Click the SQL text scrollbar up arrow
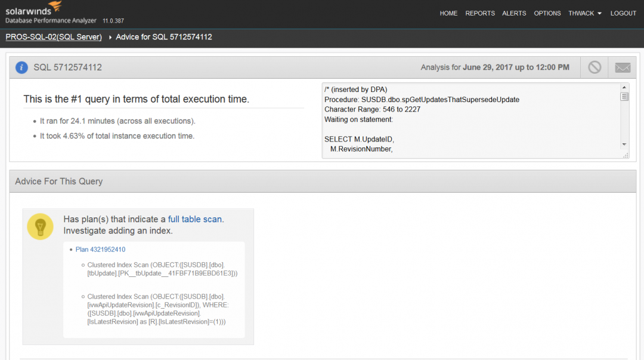Viewport: 644px width, 360px height. click(624, 87)
